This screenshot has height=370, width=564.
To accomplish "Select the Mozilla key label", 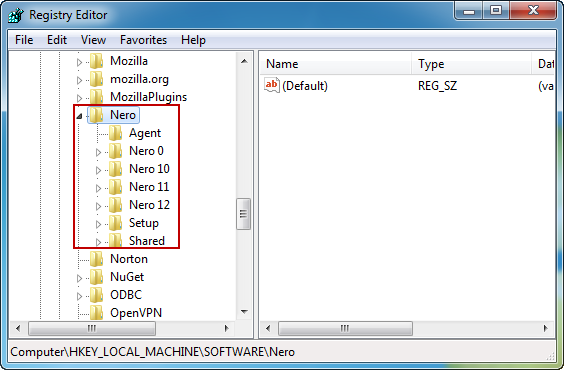I will [129, 61].
